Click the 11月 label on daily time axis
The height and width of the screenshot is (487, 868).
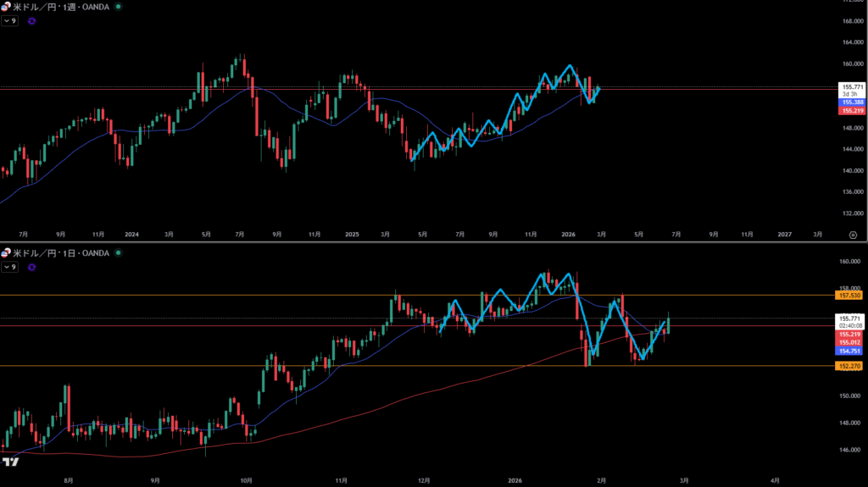click(x=342, y=479)
